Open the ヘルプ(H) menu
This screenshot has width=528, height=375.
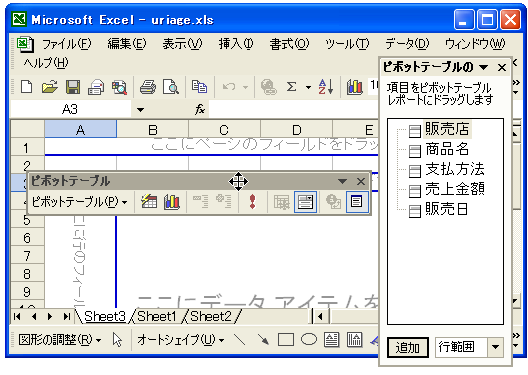(x=46, y=63)
